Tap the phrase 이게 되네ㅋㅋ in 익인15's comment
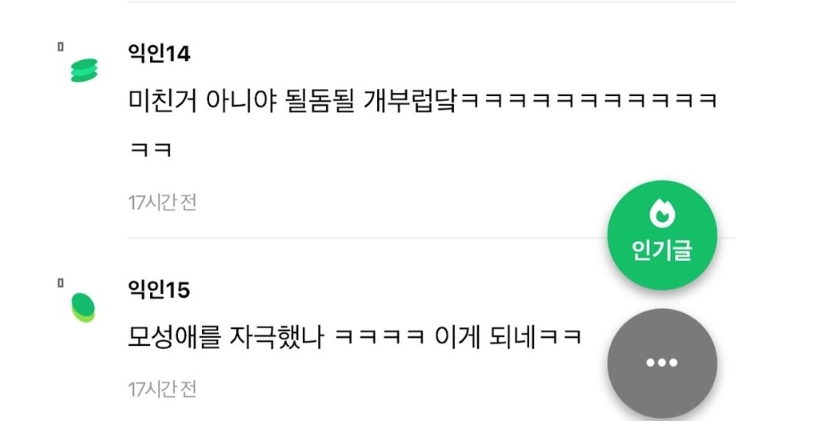The height and width of the screenshot is (437, 826). click(508, 337)
